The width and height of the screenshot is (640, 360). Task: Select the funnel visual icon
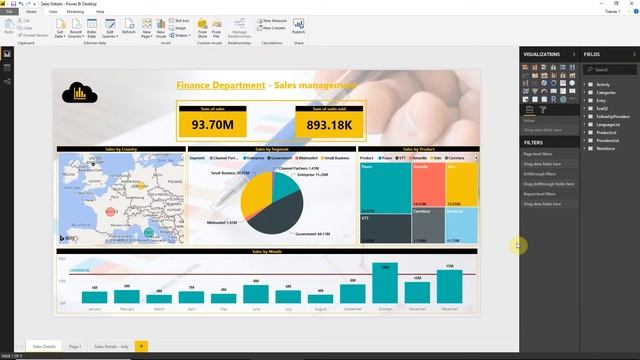click(535, 91)
